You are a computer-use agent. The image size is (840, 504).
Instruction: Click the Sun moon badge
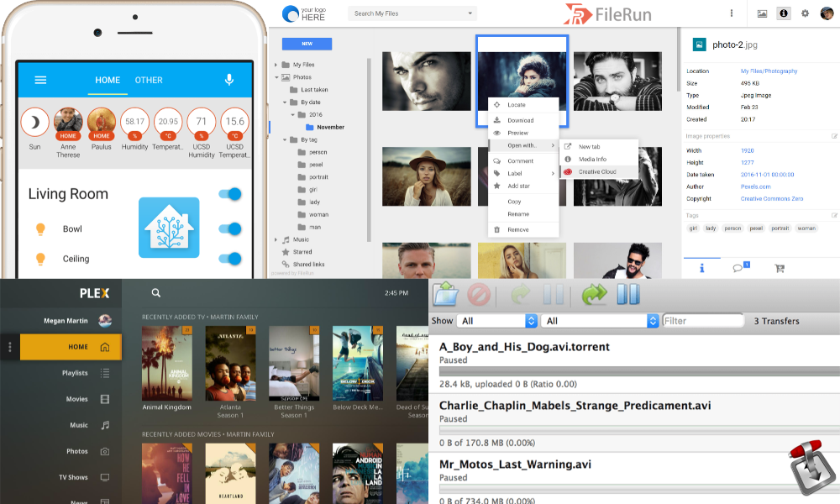click(34, 123)
